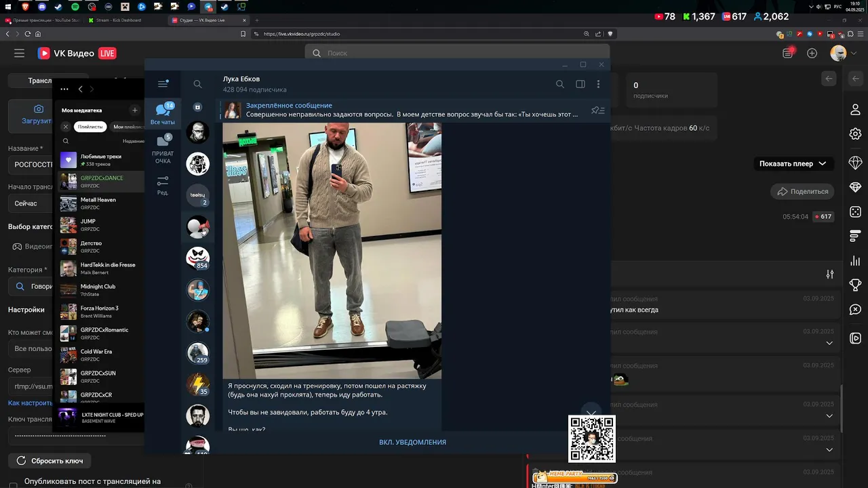This screenshot has height=488, width=868.
Task: Open VK Видео notifications icon with red dot
Action: [x=788, y=53]
